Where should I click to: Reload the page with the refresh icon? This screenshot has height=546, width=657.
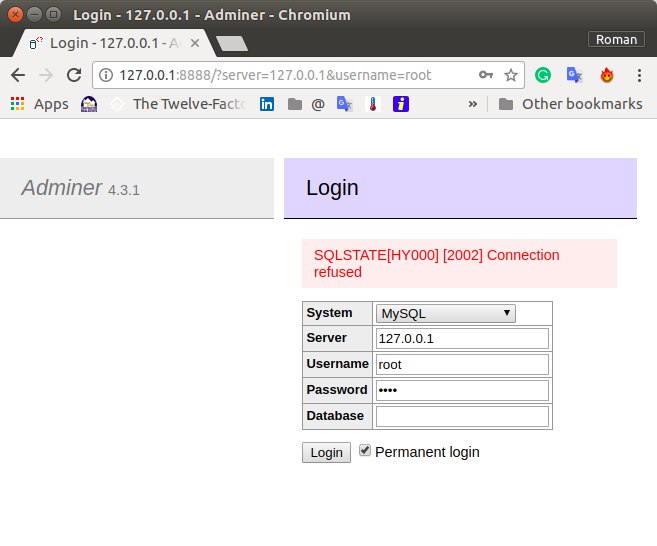[74, 75]
